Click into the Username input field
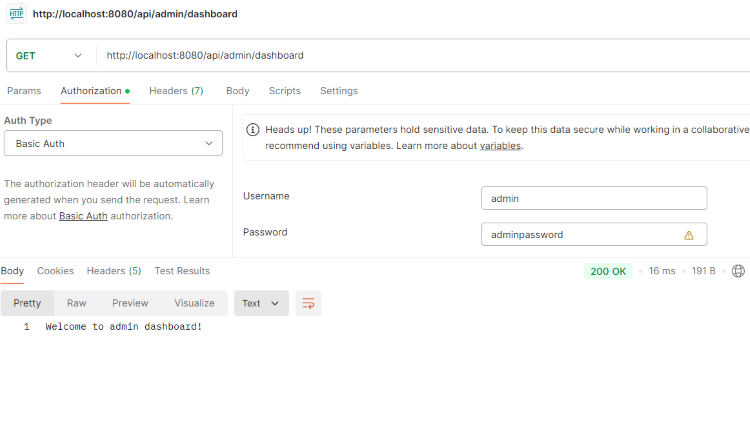750x424 pixels. click(x=593, y=198)
